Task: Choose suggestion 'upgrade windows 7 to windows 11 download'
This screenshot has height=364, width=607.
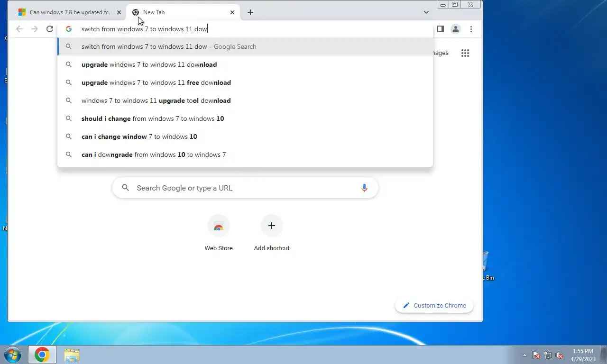Action: pos(245,64)
